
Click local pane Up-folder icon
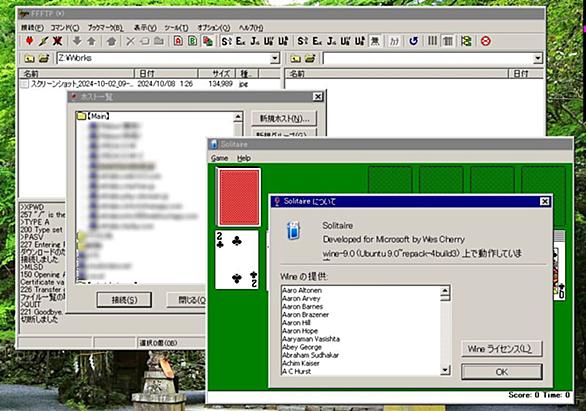[x=29, y=58]
